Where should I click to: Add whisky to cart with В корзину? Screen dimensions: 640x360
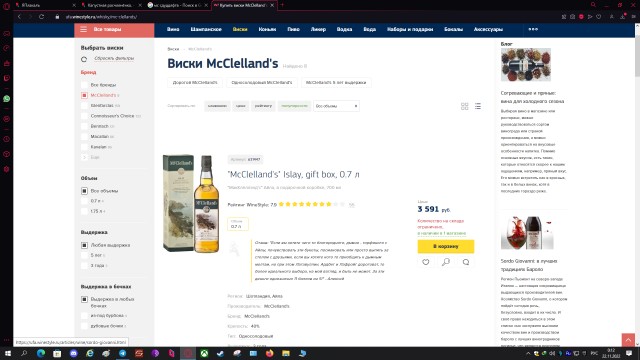446,247
